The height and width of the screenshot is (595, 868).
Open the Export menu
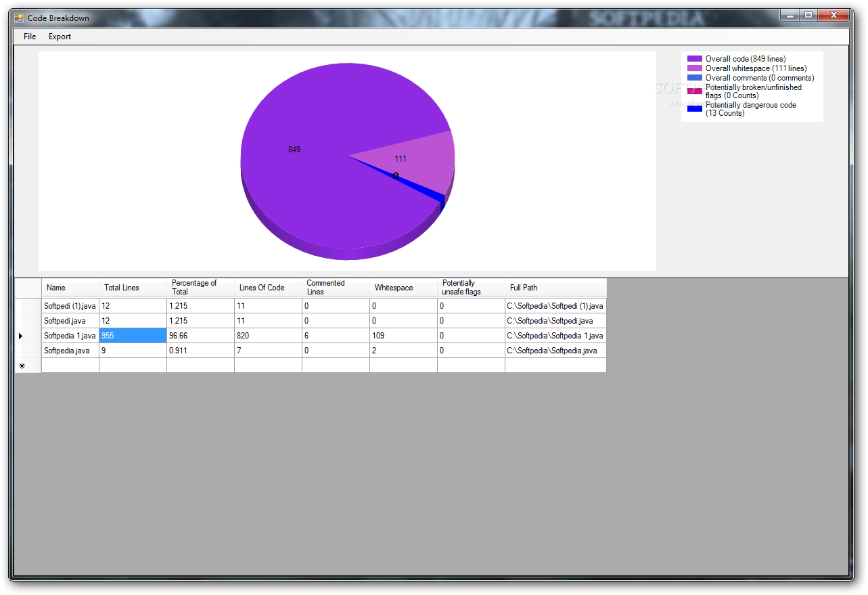[x=60, y=37]
